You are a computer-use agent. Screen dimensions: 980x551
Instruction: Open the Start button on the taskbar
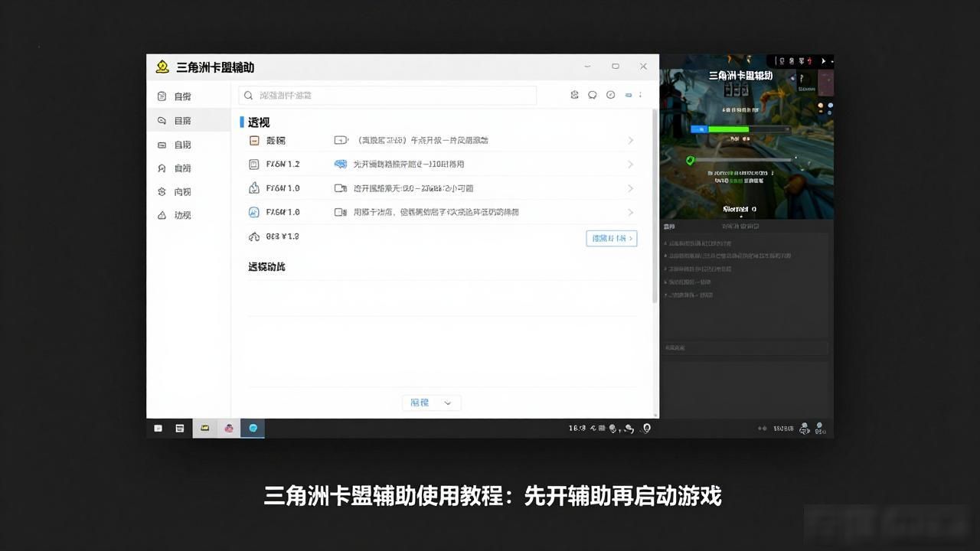158,429
